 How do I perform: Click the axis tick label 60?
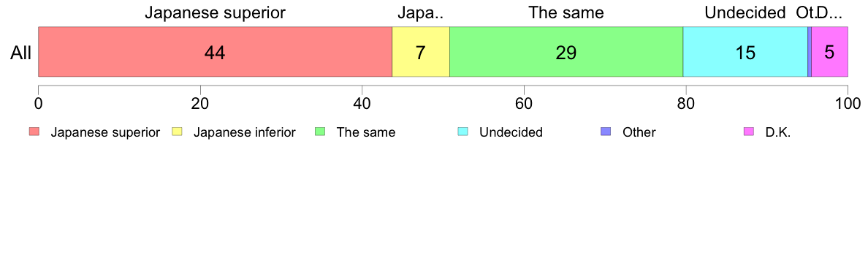click(524, 103)
